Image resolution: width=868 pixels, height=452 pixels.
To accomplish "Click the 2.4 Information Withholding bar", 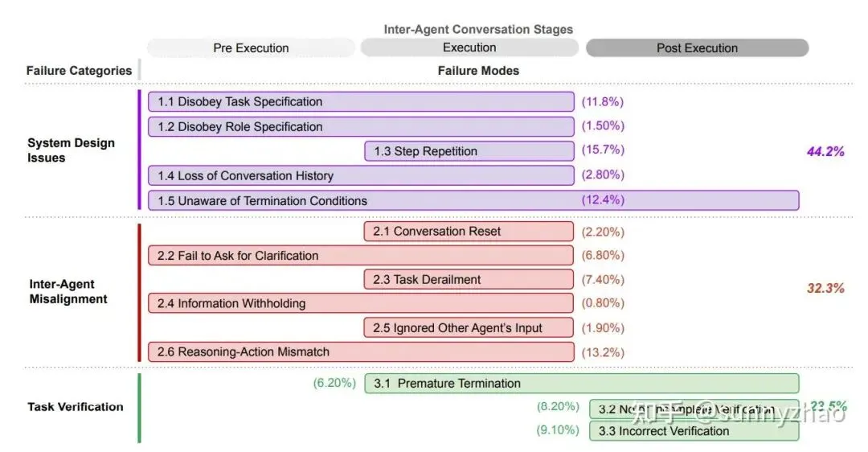I will pos(361,304).
